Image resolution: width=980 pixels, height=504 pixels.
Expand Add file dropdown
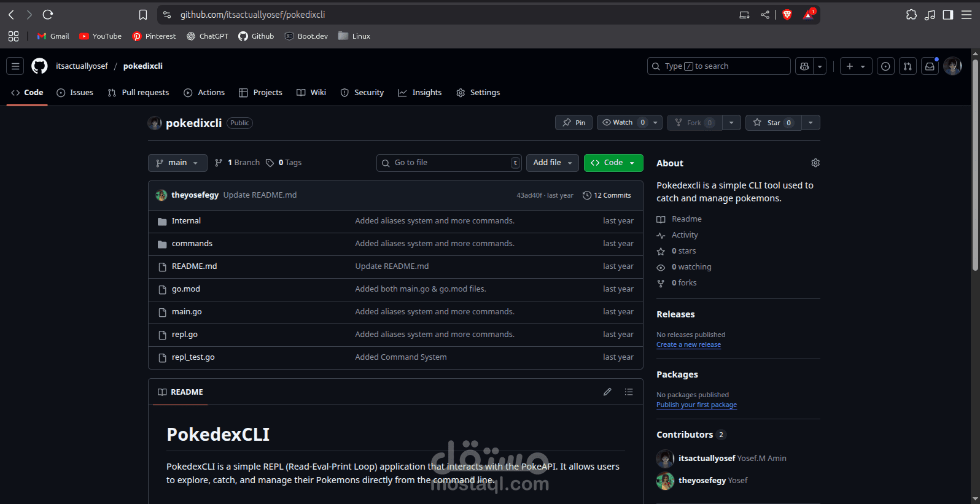click(x=553, y=163)
